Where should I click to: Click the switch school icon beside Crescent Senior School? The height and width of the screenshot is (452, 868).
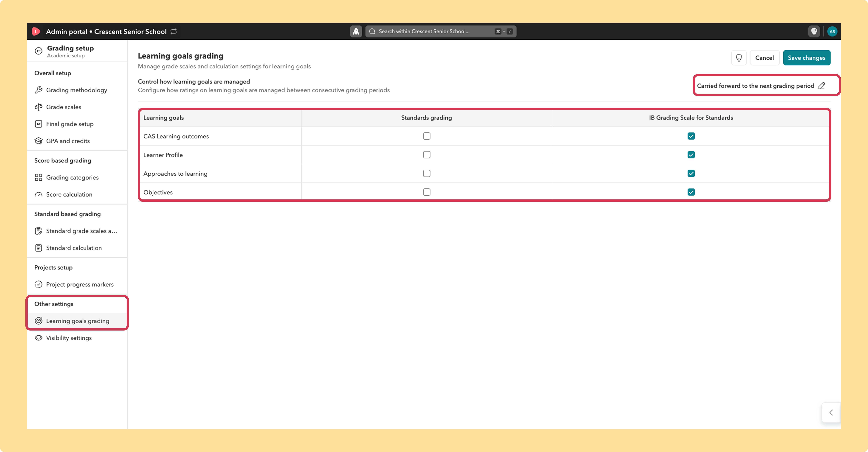173,31
